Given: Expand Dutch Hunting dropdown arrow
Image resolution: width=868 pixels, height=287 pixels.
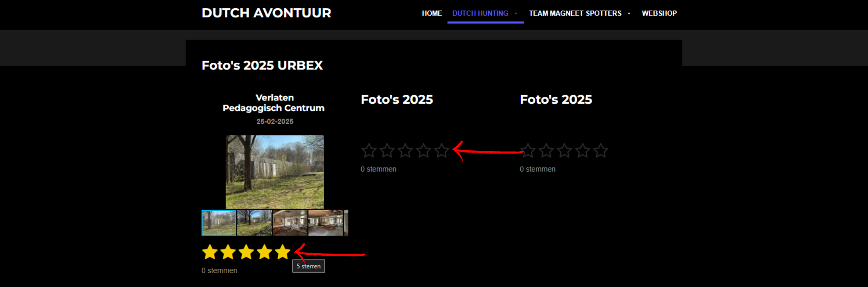Looking at the screenshot, I should [x=516, y=14].
